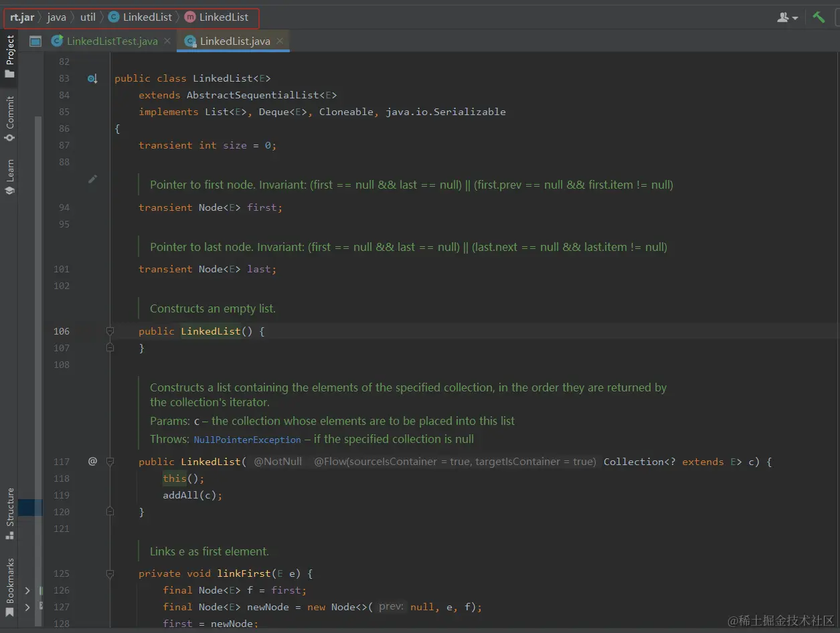Click the NullPointerException link in the docs
Screen dimensions: 840x633
[247, 440]
